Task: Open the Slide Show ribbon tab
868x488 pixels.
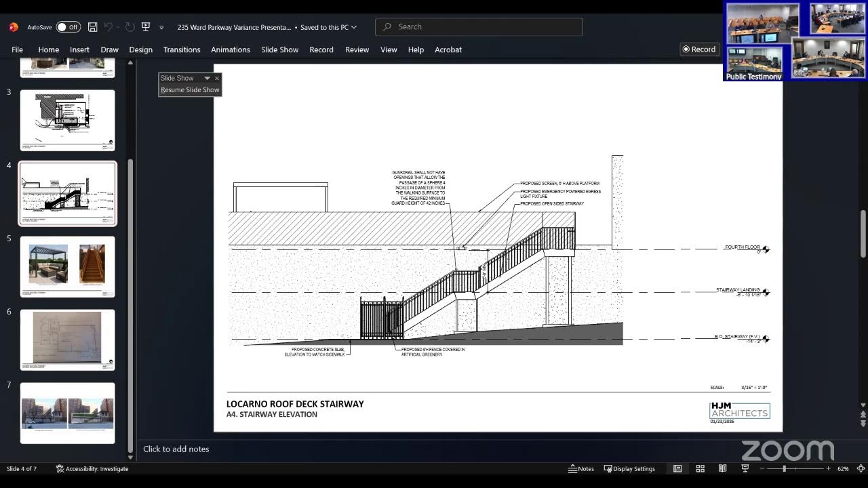Action: 279,49
